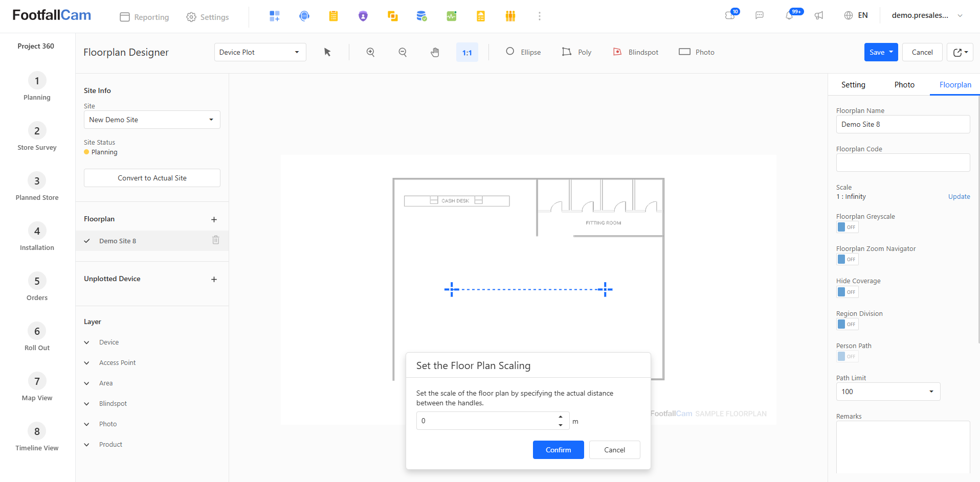Select the arrow pointer tool
This screenshot has height=482, width=980.
(x=327, y=52)
